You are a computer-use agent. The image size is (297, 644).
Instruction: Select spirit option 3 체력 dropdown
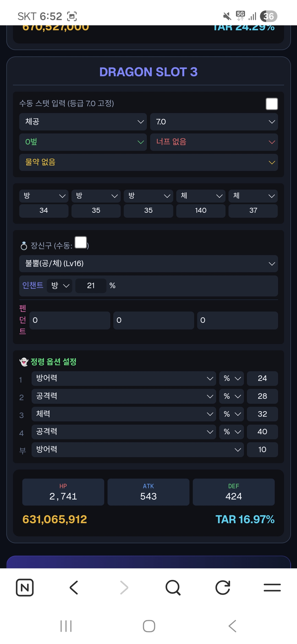tap(124, 414)
